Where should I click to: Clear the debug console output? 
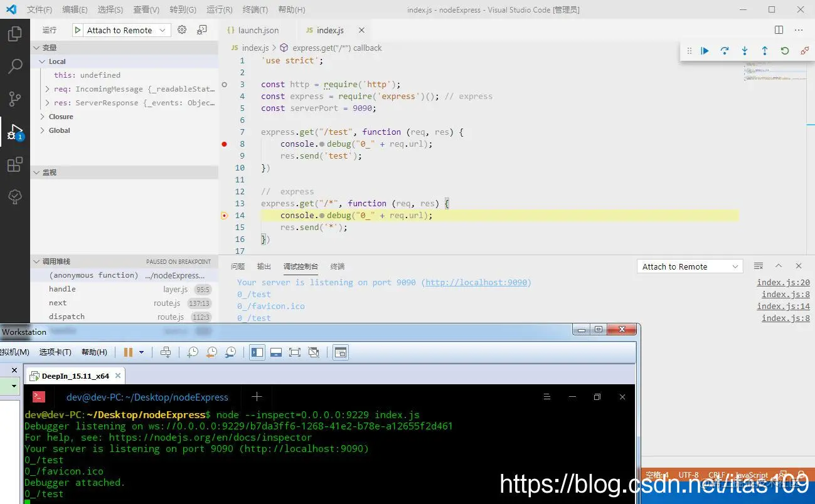click(759, 266)
